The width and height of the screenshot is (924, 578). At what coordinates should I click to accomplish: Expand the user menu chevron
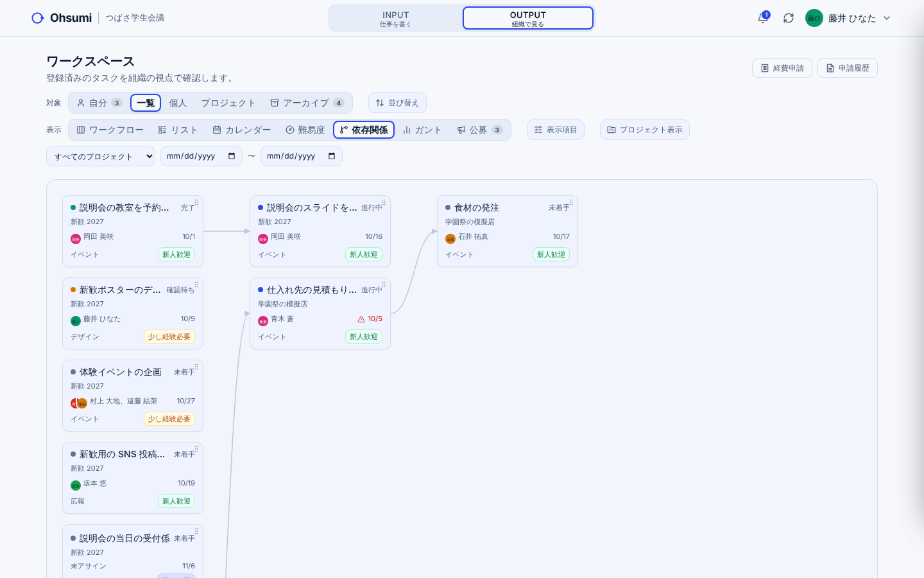887,18
